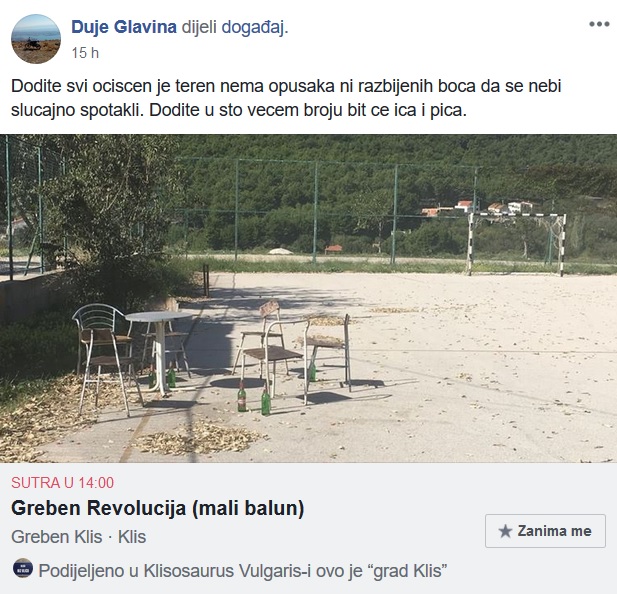617x594 pixels.
Task: Mark interest with the 'Zanima me' button
Action: (x=545, y=531)
